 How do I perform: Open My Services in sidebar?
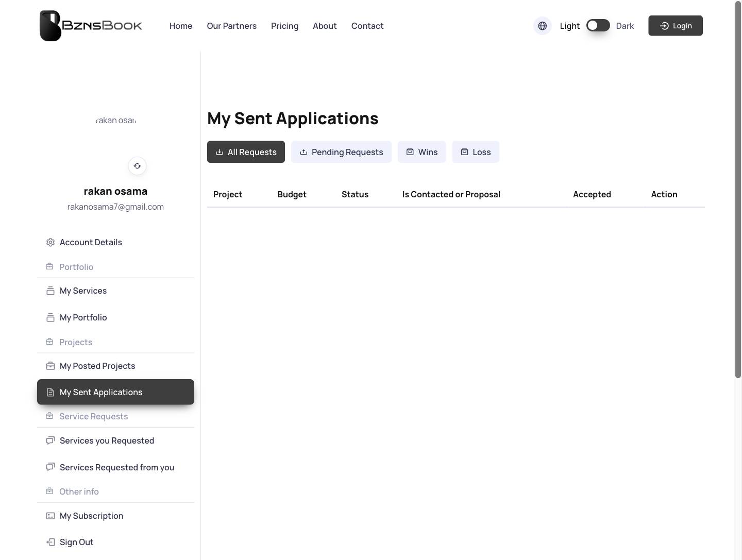click(115, 291)
